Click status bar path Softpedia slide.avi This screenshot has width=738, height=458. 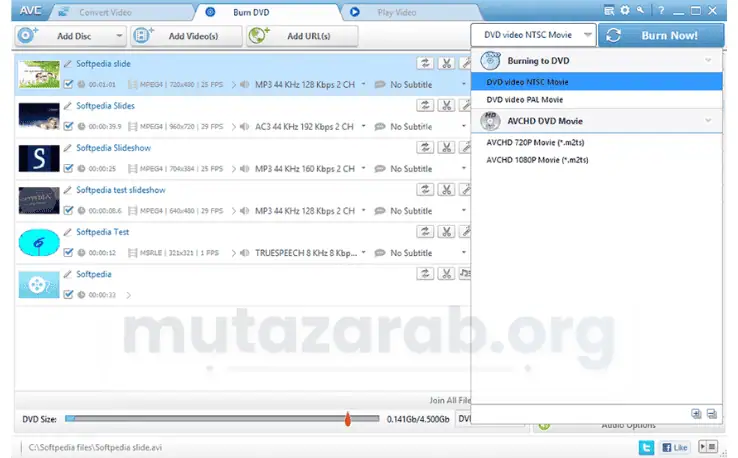(x=95, y=447)
